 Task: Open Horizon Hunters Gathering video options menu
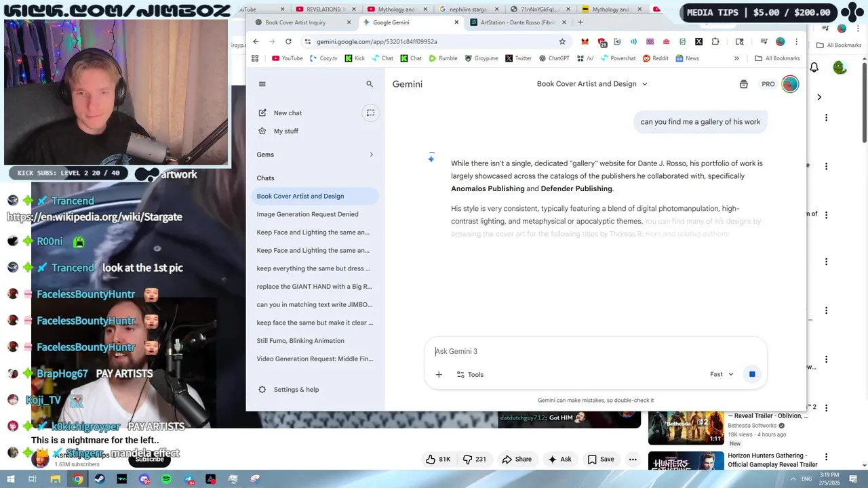point(826,457)
